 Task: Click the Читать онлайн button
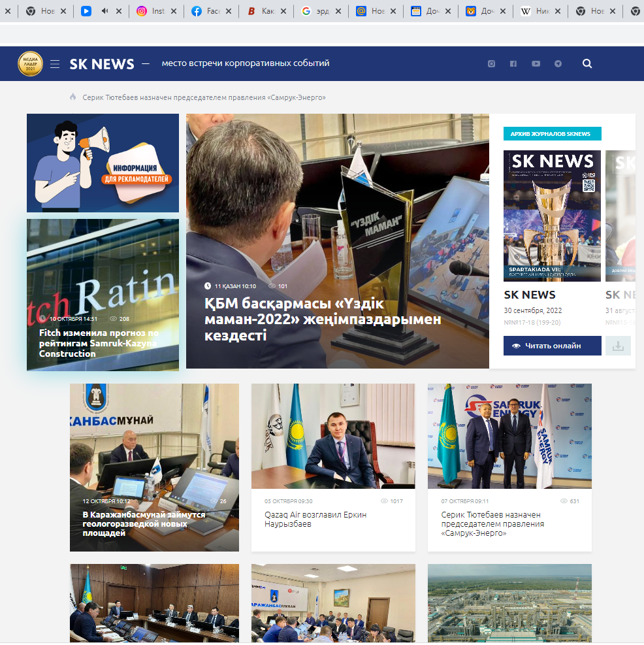[553, 346]
